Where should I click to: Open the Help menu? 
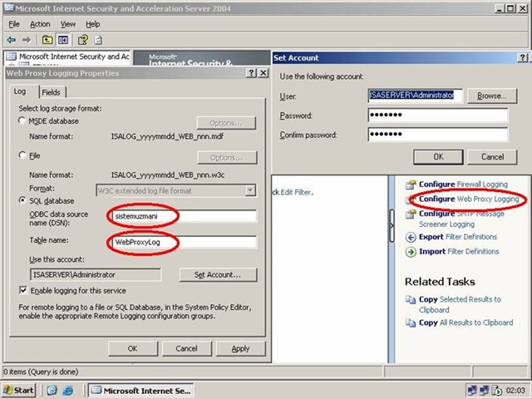click(92, 24)
